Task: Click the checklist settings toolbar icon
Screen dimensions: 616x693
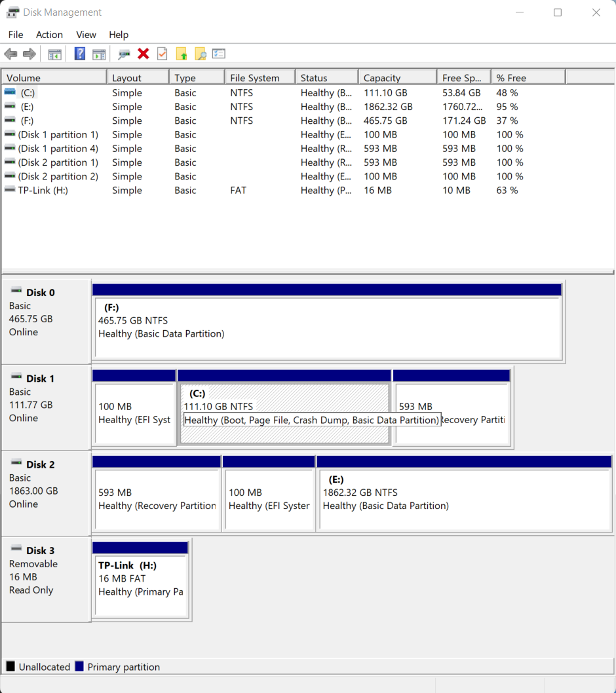Action: click(x=219, y=54)
